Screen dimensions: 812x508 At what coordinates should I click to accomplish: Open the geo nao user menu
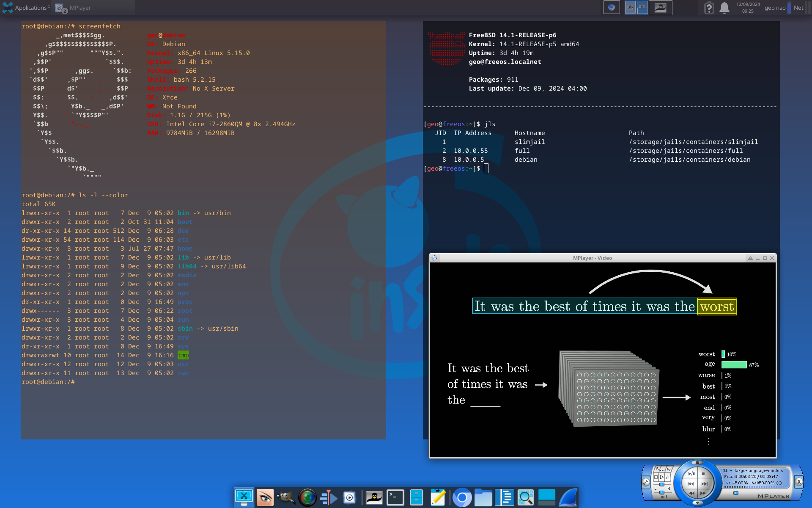click(775, 8)
